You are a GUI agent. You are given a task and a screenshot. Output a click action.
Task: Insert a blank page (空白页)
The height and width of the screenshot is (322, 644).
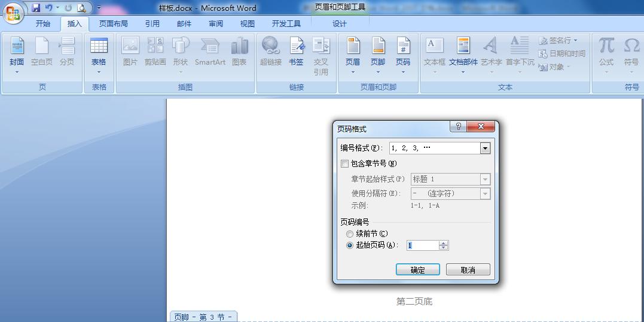click(x=41, y=52)
